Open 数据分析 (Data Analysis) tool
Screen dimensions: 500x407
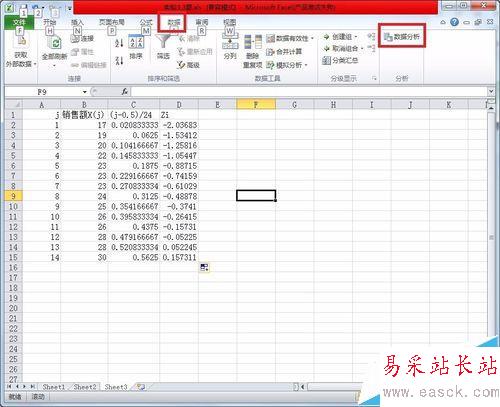(x=402, y=37)
